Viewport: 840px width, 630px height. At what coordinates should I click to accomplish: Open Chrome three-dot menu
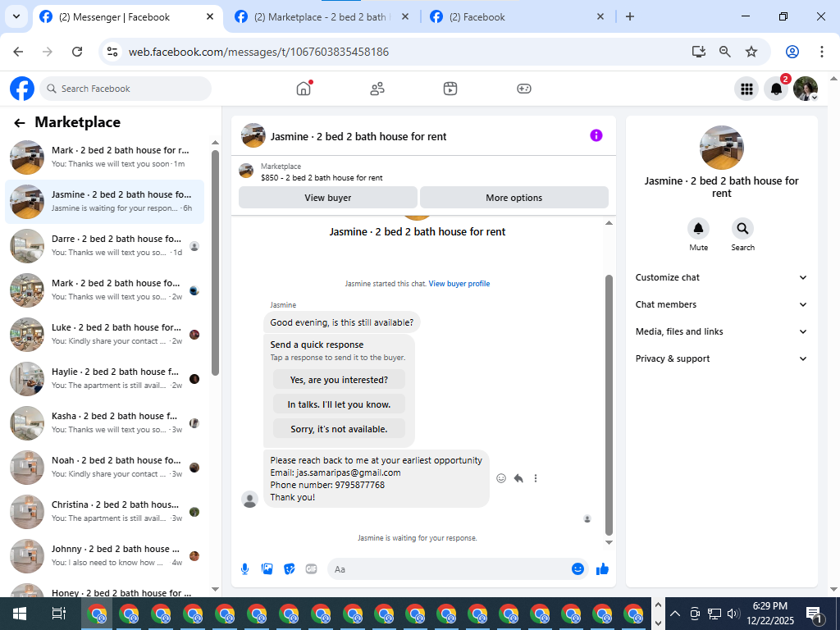[x=822, y=52]
